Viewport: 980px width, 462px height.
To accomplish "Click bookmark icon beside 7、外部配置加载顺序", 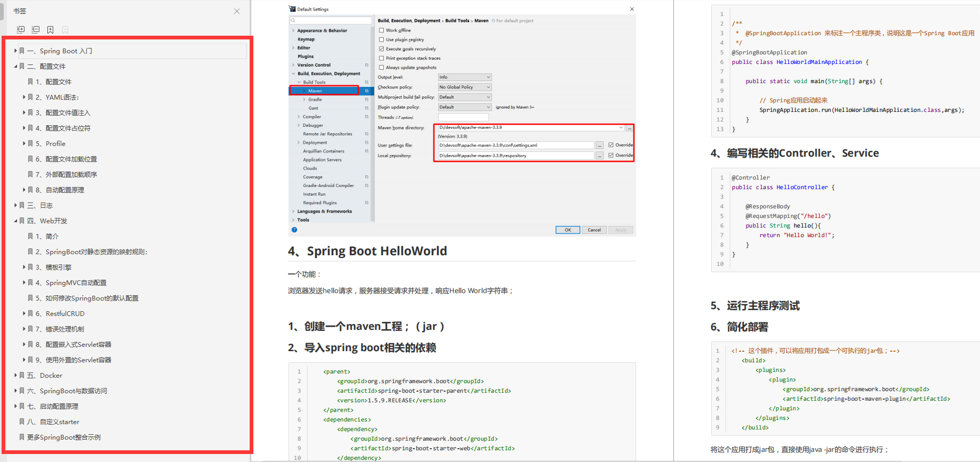I will [x=30, y=175].
